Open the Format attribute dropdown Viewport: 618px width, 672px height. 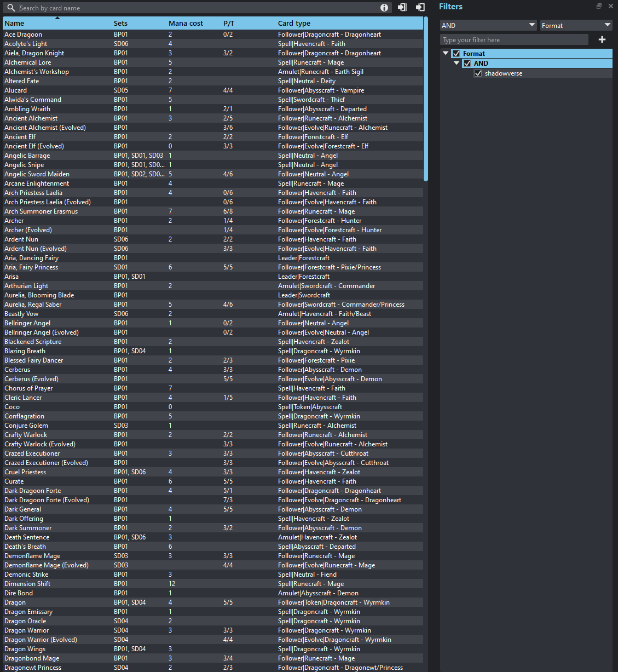coord(576,25)
